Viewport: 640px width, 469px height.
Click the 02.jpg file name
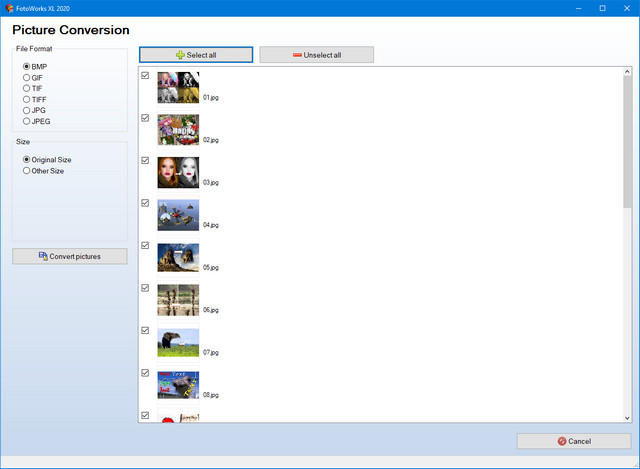click(x=211, y=140)
